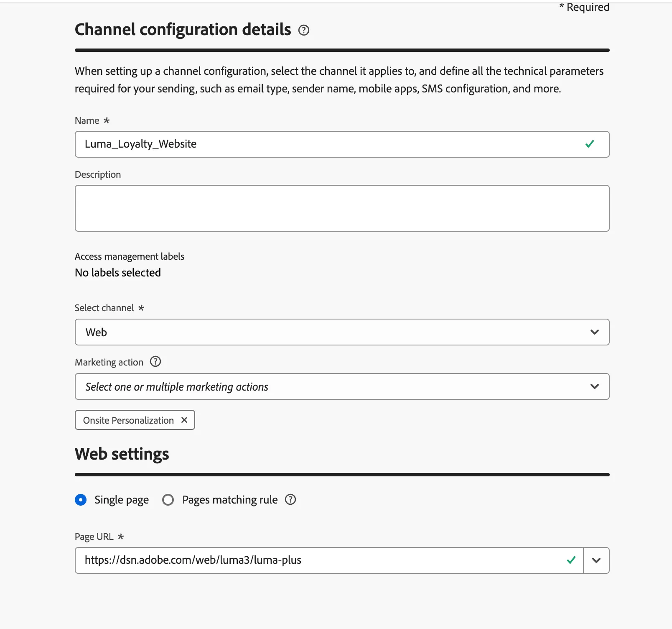Choose the Pages matching rule option
Screen dimensions: 672x629
click(x=168, y=500)
